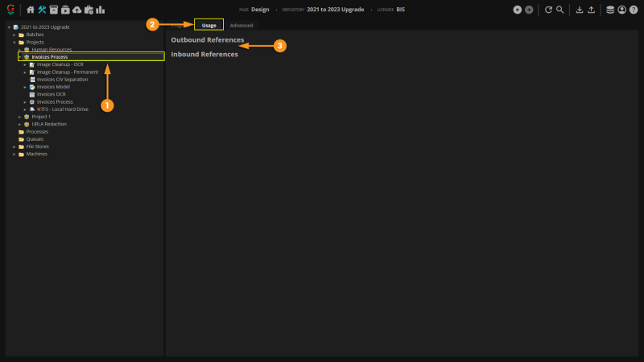Screen dimensions: 644x362
Task: Click the download icon in the top bar
Action: coord(579,10)
